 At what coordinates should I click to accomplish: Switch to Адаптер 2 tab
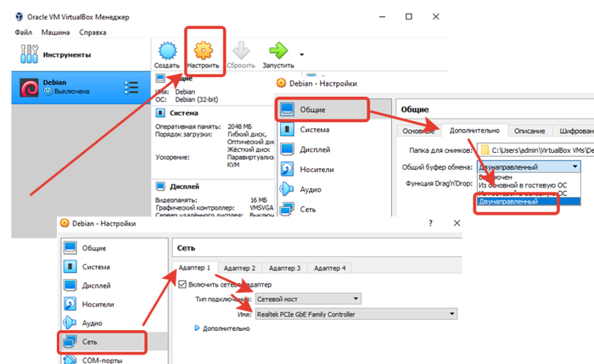239,268
